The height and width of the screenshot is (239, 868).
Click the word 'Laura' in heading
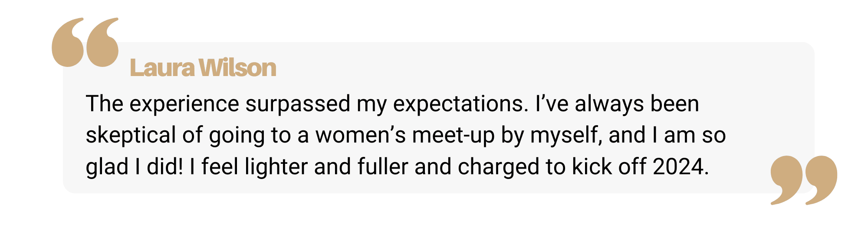point(162,68)
